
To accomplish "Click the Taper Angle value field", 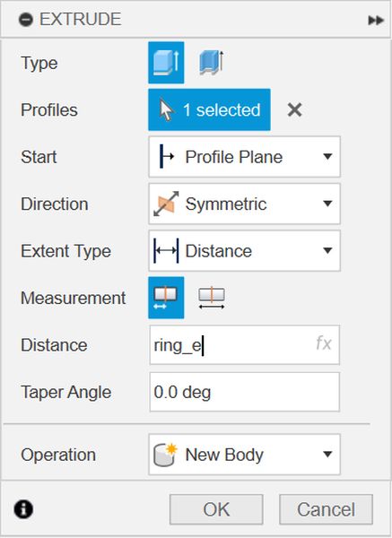I will (244, 392).
